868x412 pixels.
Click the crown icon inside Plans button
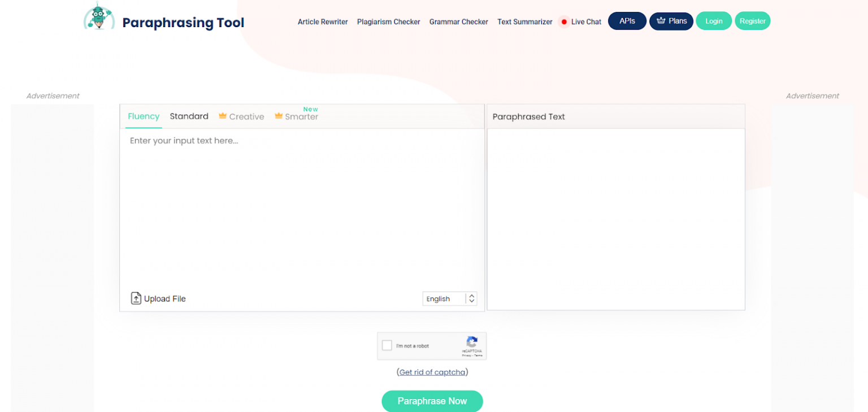click(662, 21)
